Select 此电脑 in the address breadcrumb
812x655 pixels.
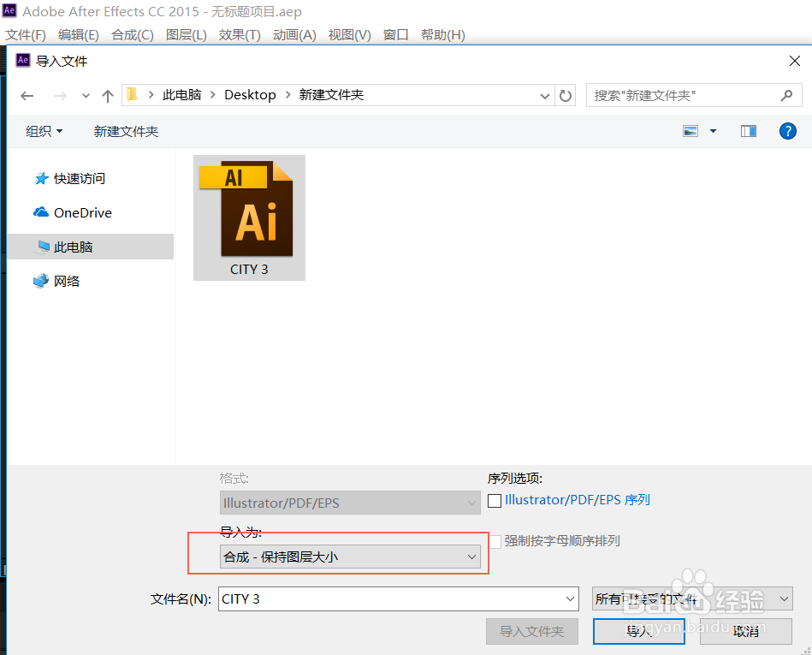(x=181, y=95)
